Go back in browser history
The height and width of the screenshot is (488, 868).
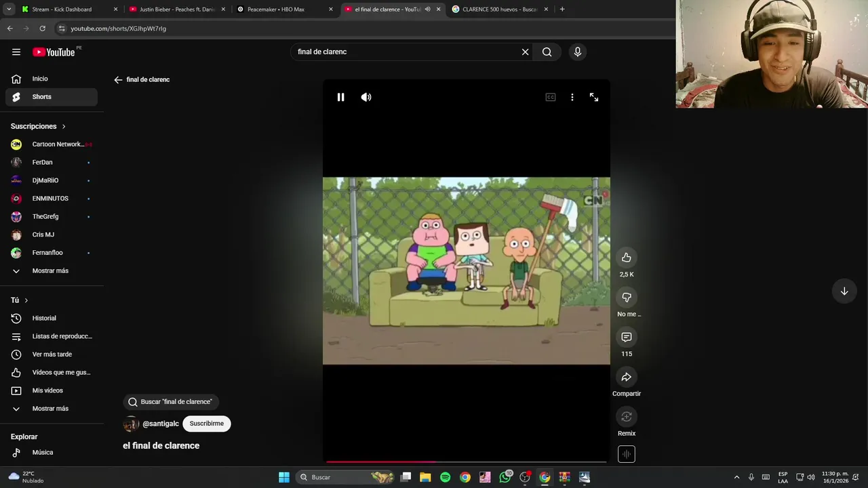point(9,28)
